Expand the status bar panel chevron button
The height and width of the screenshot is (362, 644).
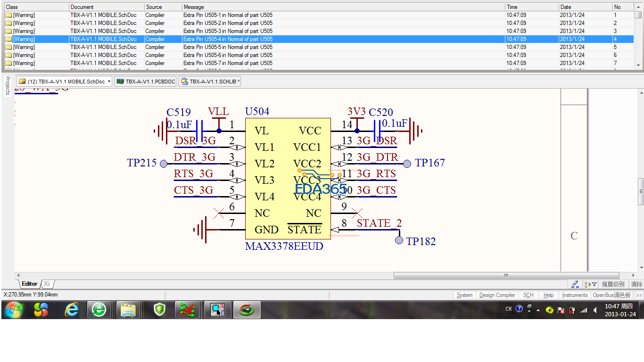(639, 295)
